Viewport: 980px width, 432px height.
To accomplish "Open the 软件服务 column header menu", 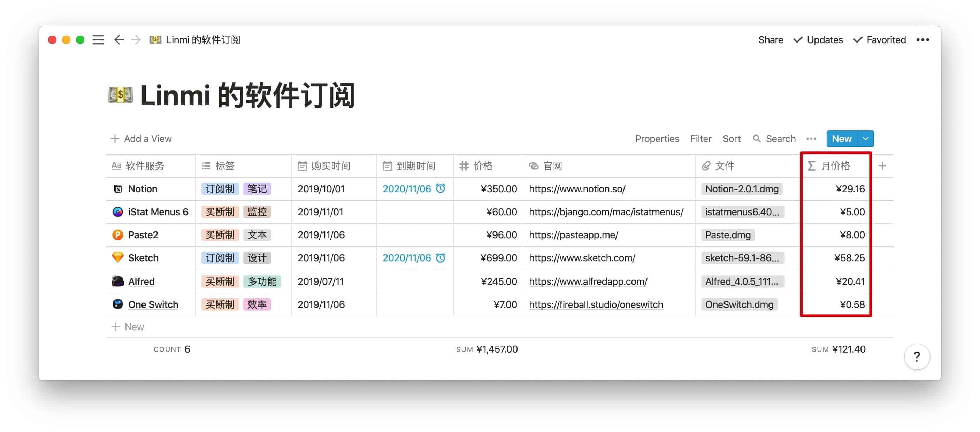I will [151, 166].
